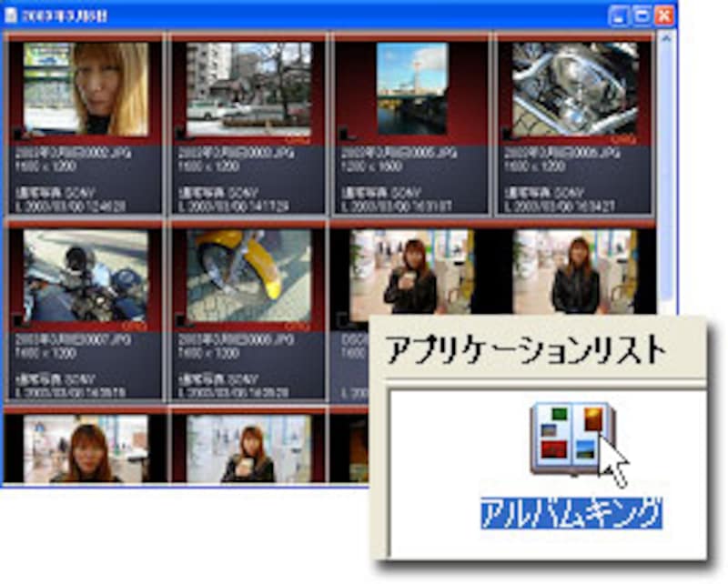The height and width of the screenshot is (584, 728).
Task: Select the yellow fender wheel thumbnail
Action: pyautogui.click(x=248, y=276)
